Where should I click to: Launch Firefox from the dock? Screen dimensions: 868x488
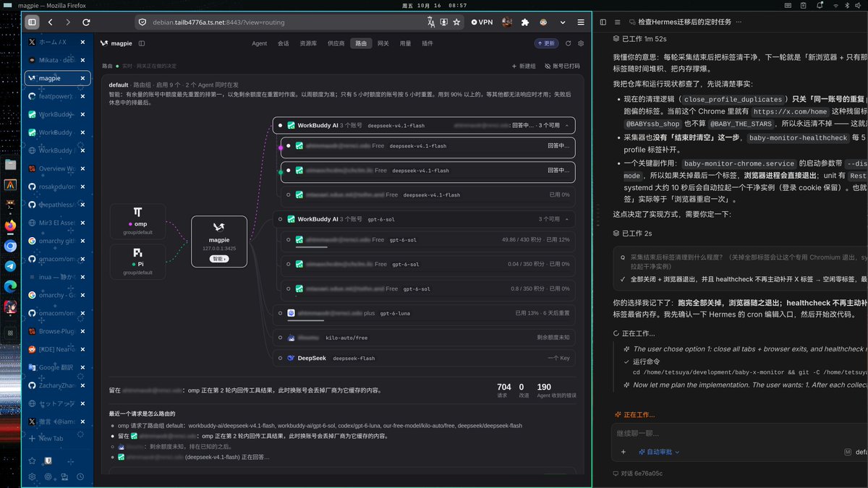[x=10, y=226]
